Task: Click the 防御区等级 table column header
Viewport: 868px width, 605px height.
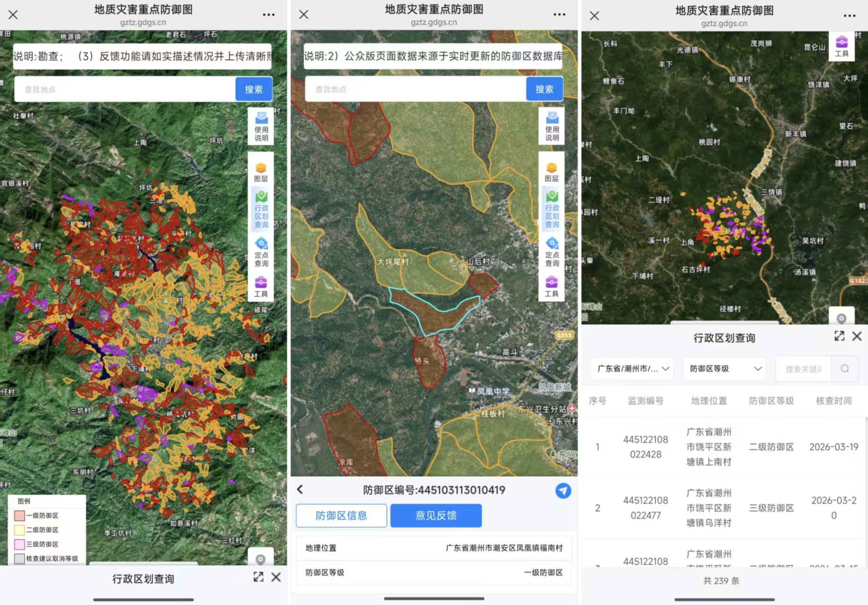Action: [771, 401]
